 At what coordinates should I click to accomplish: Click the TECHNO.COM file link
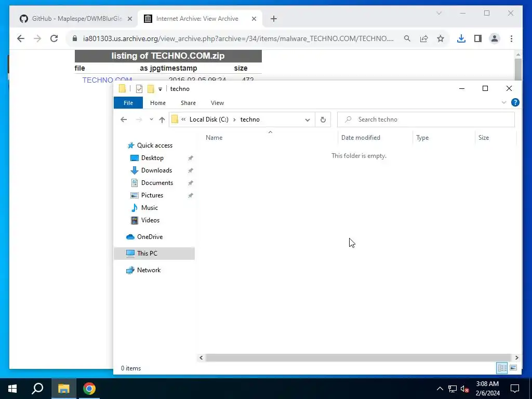pyautogui.click(x=107, y=80)
